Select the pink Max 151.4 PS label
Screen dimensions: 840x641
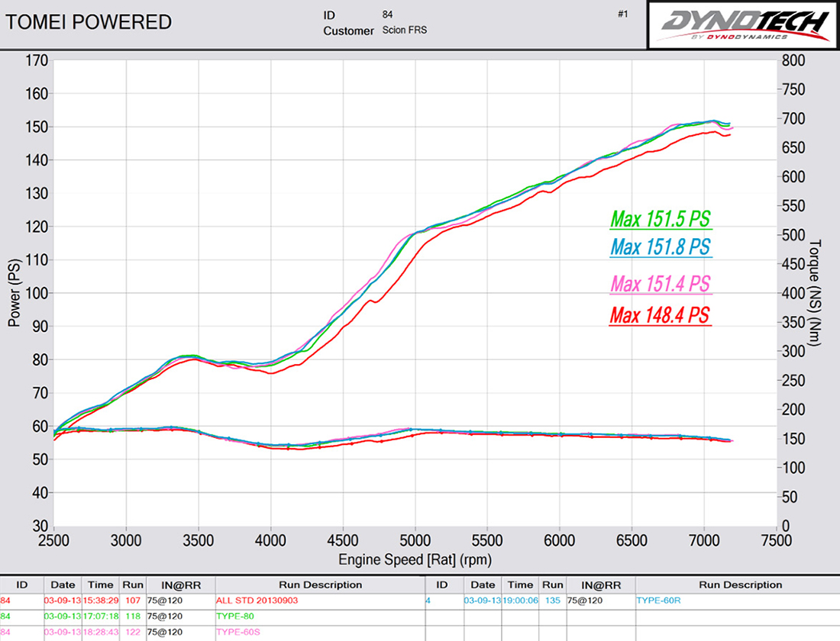pos(661,284)
